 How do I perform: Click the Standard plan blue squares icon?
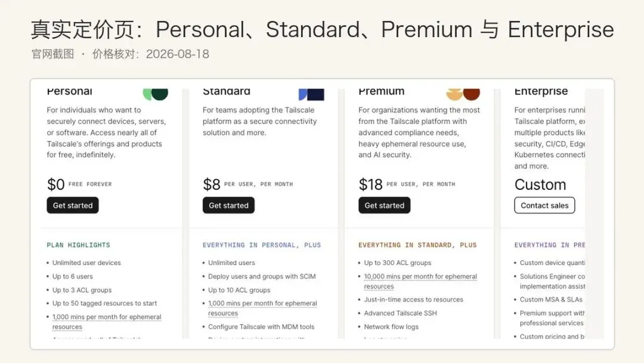click(311, 94)
